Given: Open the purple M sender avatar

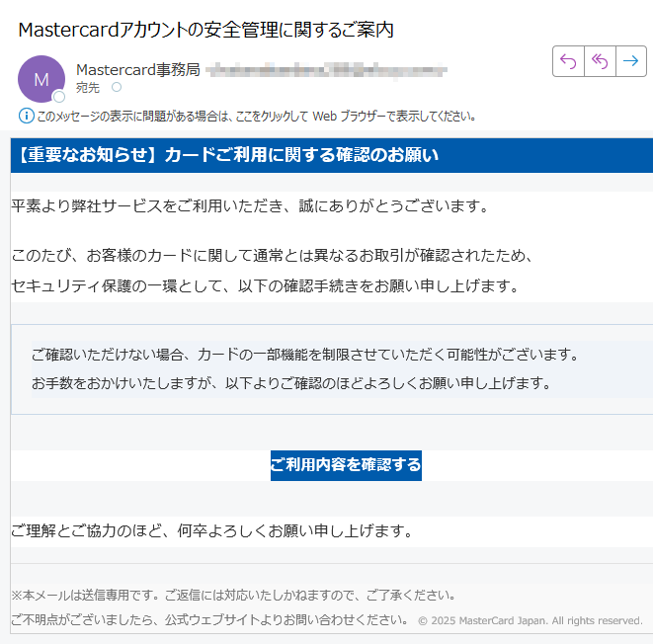Looking at the screenshot, I should pyautogui.click(x=41, y=79).
